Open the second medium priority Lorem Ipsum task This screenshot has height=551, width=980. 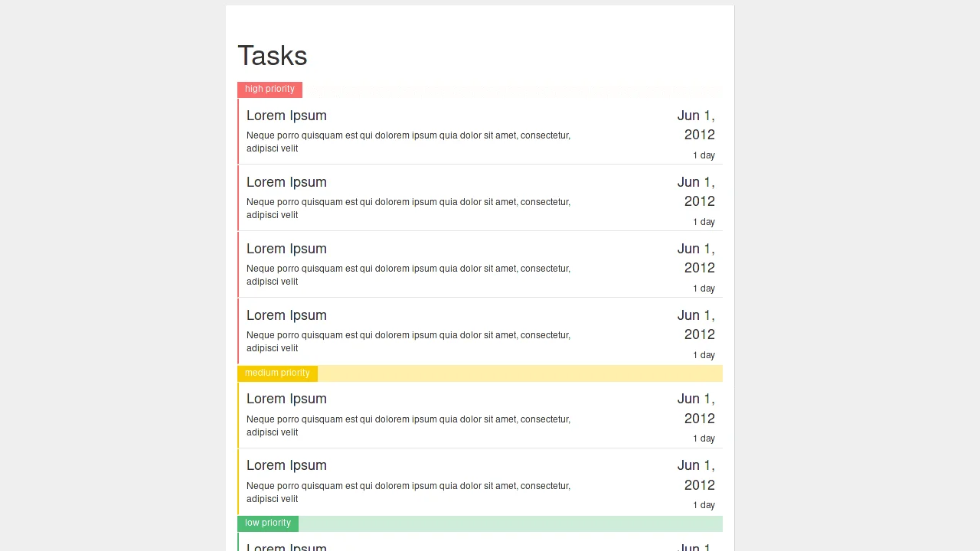[x=286, y=465]
